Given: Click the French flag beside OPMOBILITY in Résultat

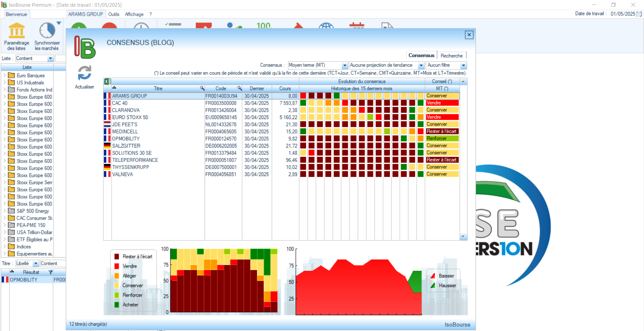Looking at the screenshot, I should [x=5, y=279].
